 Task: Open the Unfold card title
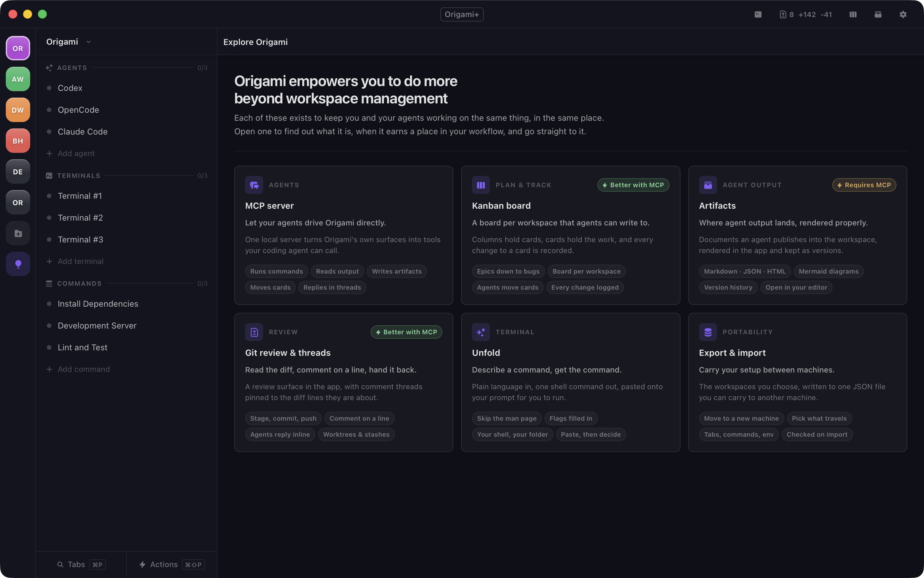coord(486,353)
